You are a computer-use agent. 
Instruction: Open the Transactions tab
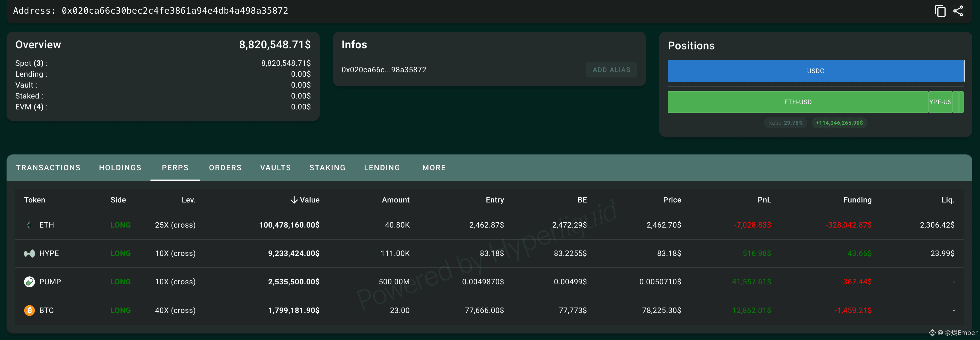pyautogui.click(x=48, y=168)
